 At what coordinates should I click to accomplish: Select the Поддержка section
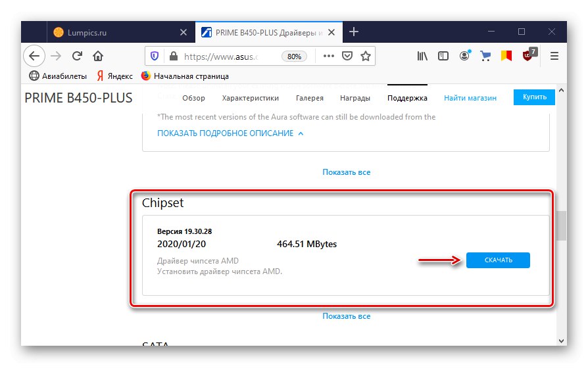point(407,98)
